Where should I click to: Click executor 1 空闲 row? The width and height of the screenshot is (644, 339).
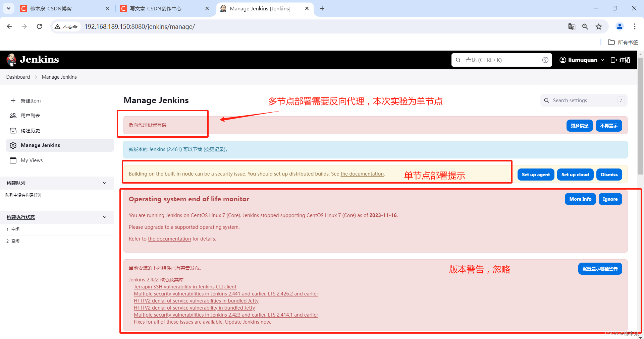(x=57, y=229)
